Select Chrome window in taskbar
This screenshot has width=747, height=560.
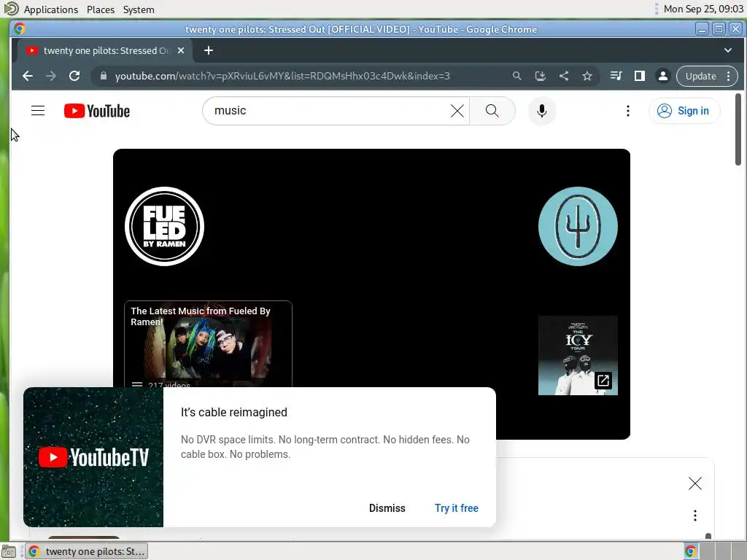coord(86,551)
